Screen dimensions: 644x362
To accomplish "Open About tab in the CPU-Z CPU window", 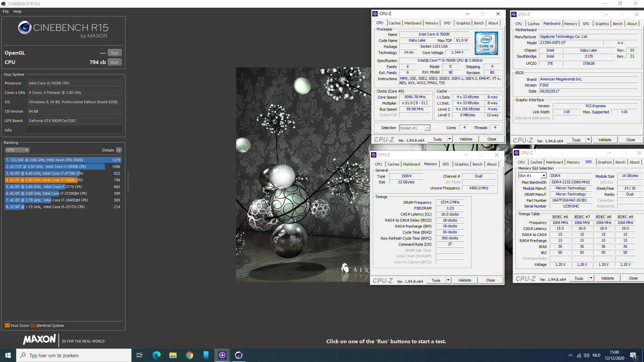I will tap(493, 23).
